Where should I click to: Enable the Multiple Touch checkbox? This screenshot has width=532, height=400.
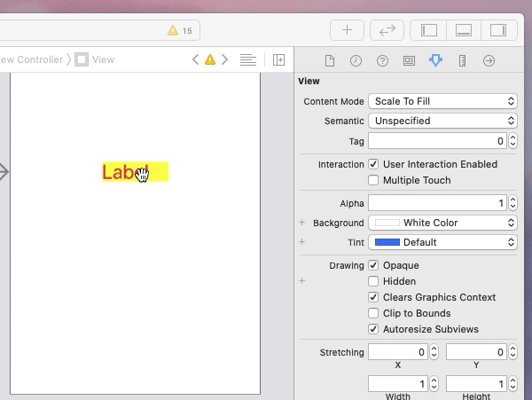(373, 180)
